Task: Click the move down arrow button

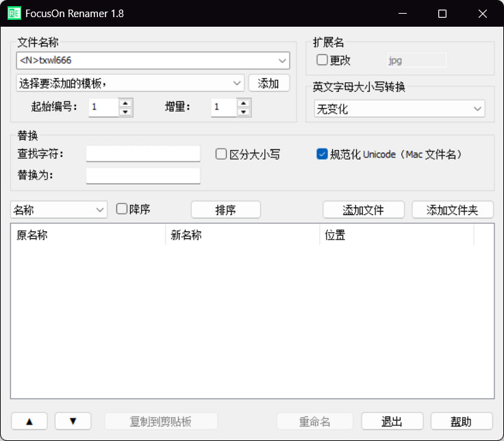Action: pos(73,421)
